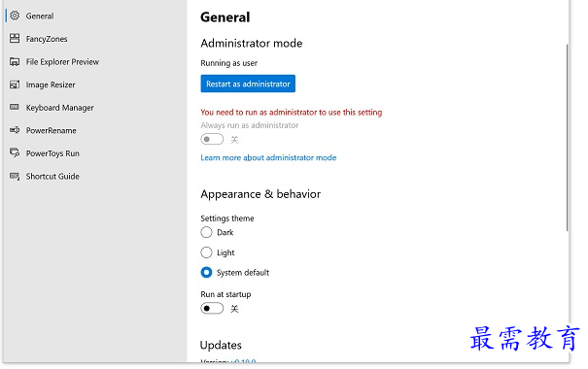Toggle Always run as administrator switch
Image resolution: width=588 pixels, height=369 pixels.
tap(212, 140)
